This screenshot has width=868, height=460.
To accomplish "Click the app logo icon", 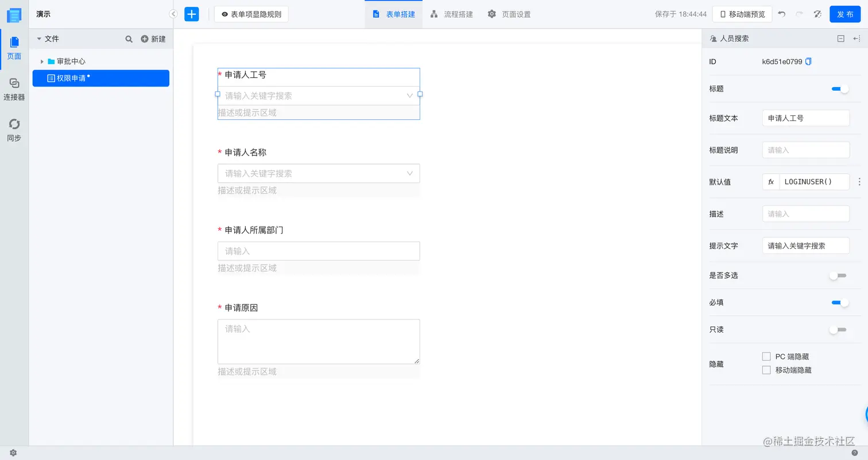I will pos(14,15).
